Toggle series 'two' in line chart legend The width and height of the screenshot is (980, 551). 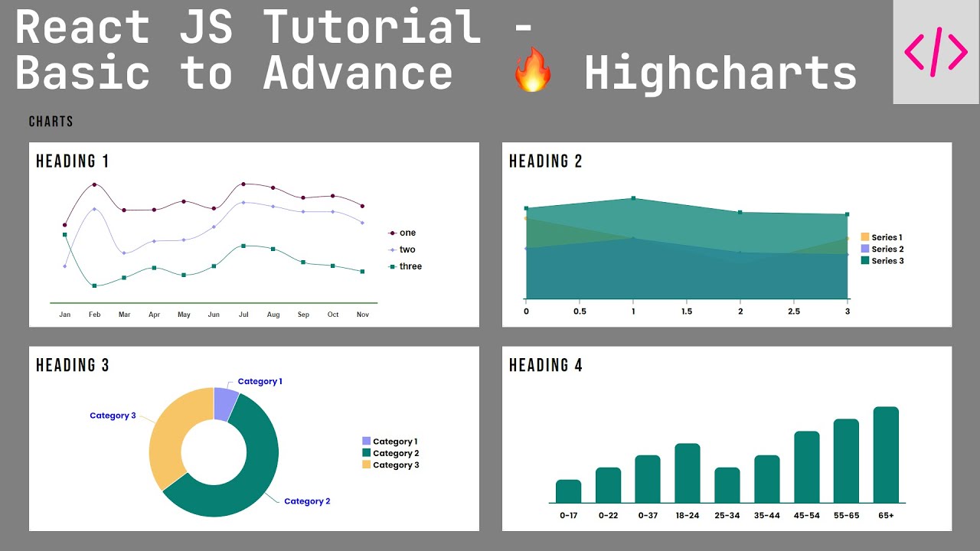point(402,249)
